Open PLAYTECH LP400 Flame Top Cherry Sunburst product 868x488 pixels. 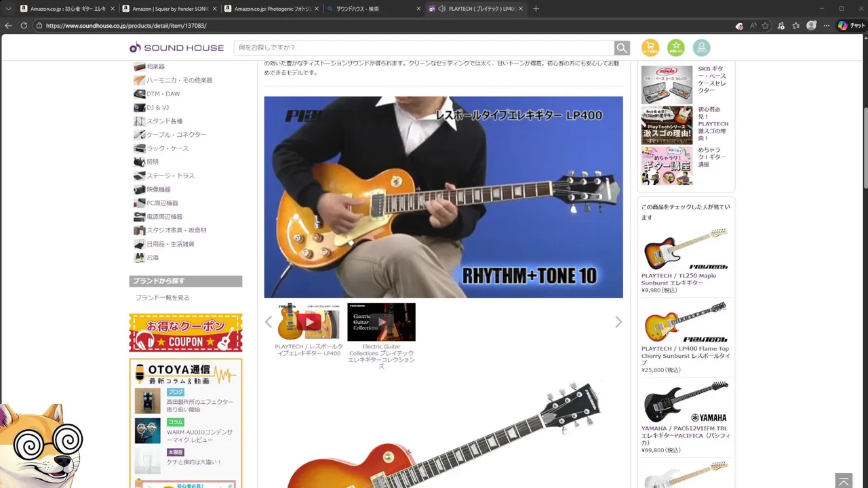(685, 356)
